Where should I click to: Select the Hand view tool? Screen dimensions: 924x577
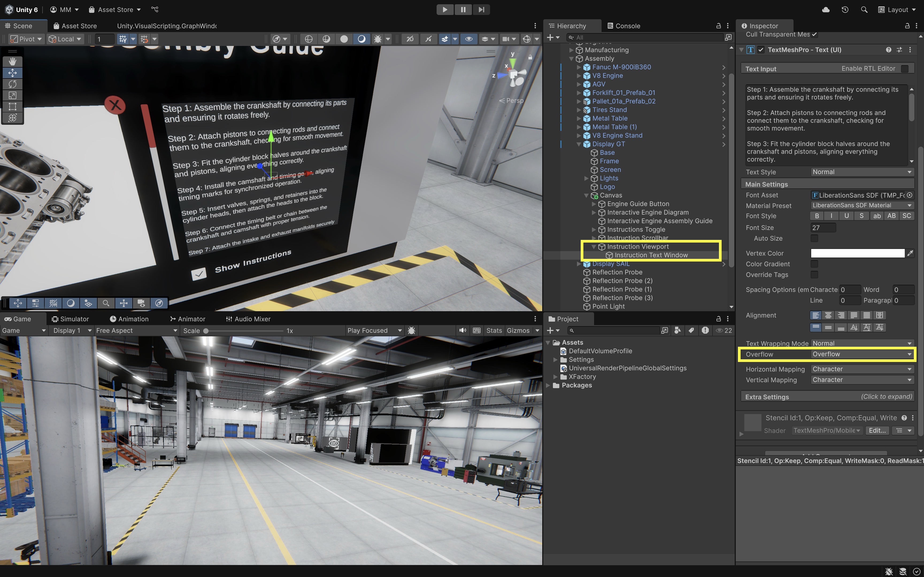pos(12,61)
